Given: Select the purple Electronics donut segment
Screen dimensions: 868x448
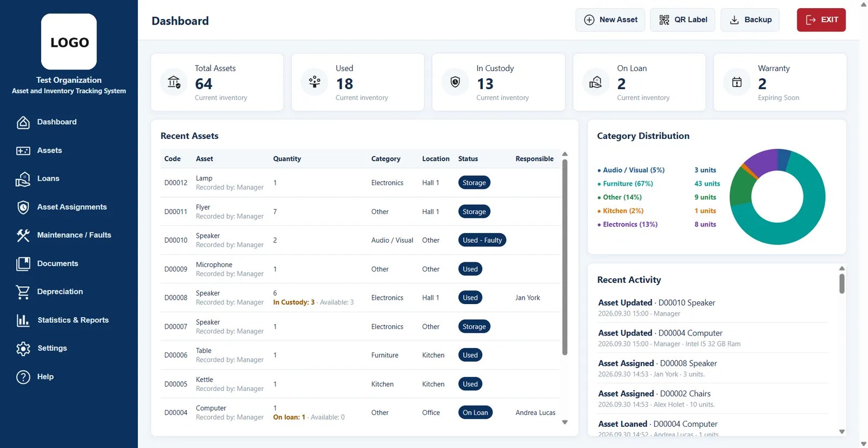Looking at the screenshot, I should click(762, 161).
